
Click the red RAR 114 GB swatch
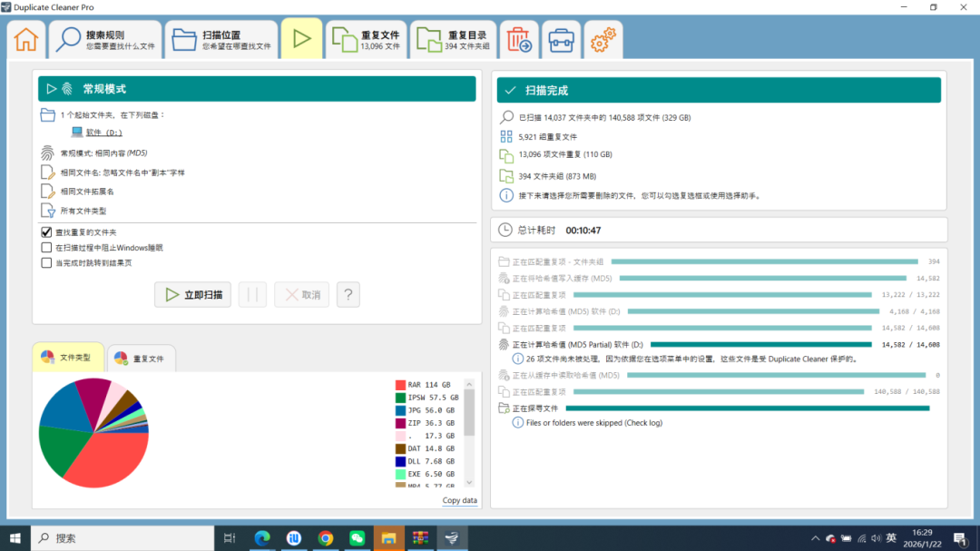(400, 385)
